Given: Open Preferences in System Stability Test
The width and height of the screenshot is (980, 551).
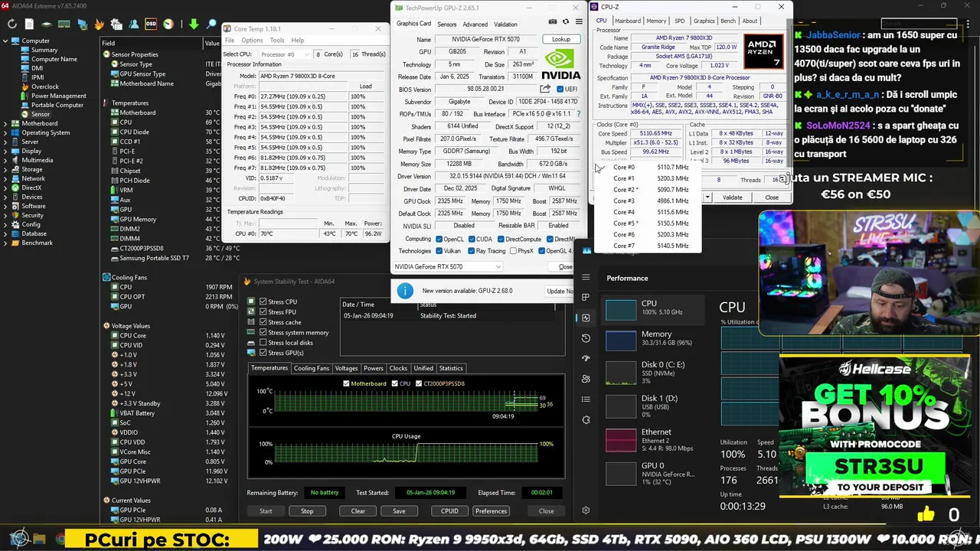Looking at the screenshot, I should [x=491, y=510].
